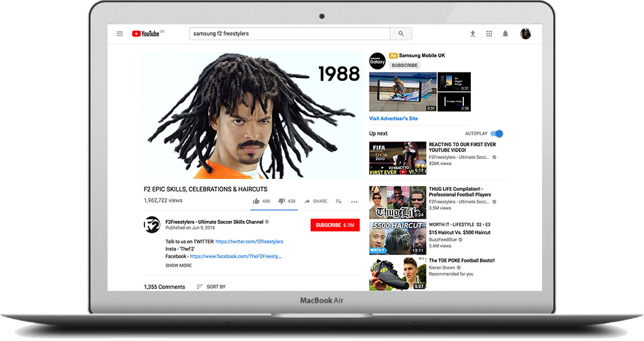Open THUG LIFE Compilation video title

pyautogui.click(x=460, y=192)
